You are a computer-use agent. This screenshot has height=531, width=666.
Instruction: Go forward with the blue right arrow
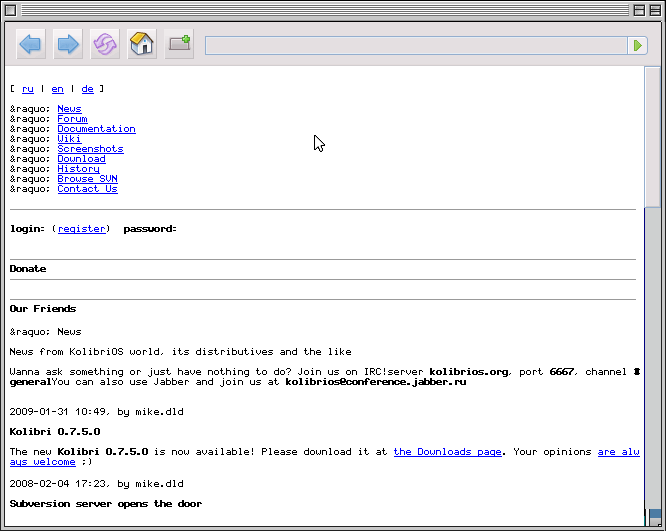(68, 44)
